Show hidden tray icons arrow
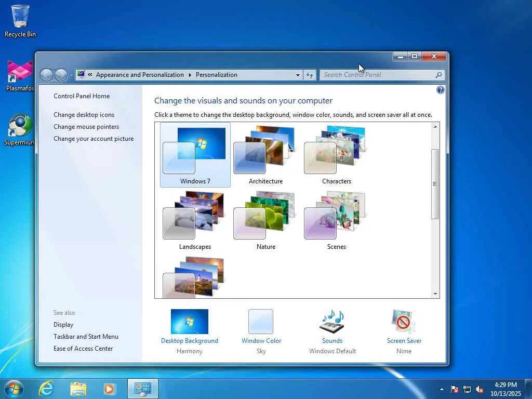 pyautogui.click(x=442, y=389)
